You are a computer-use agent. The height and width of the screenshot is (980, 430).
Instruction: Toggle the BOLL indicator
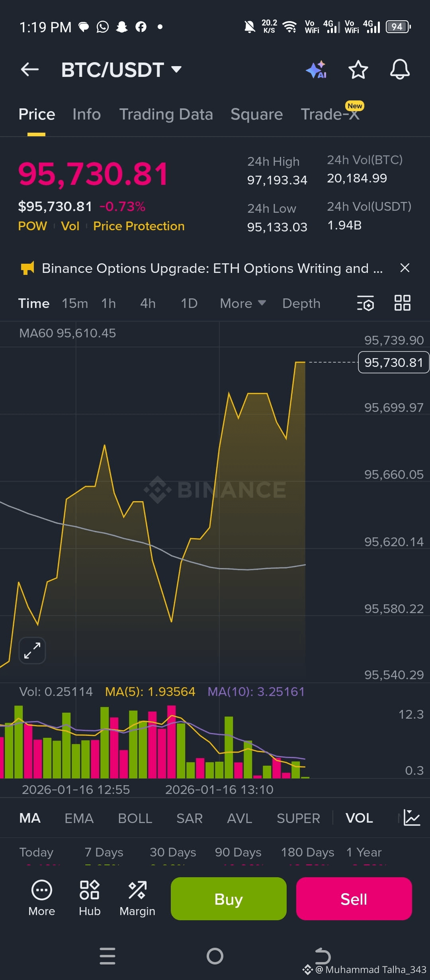pyautogui.click(x=135, y=818)
